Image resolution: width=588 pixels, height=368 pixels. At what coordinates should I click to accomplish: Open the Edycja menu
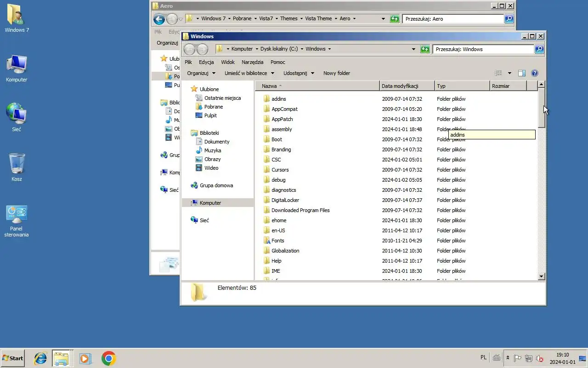[206, 62]
